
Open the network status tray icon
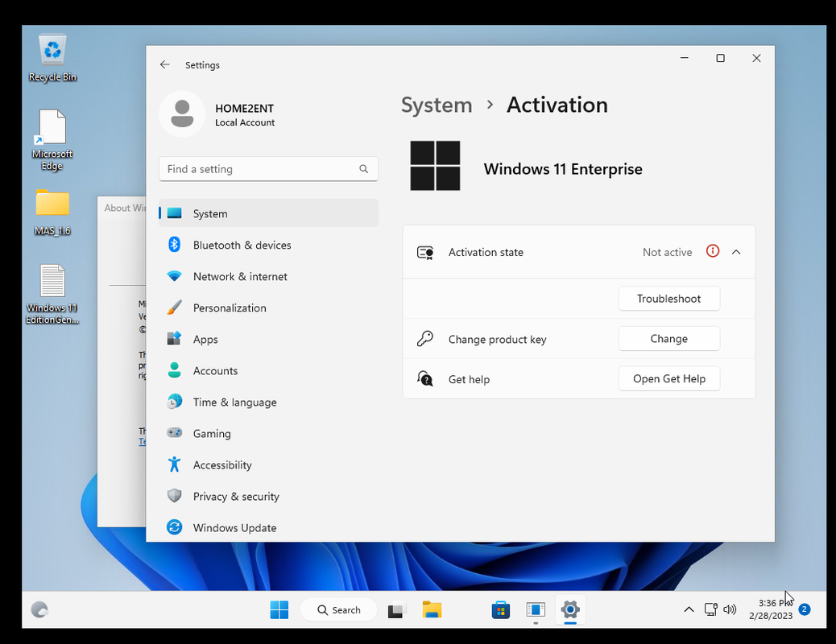pyautogui.click(x=710, y=609)
